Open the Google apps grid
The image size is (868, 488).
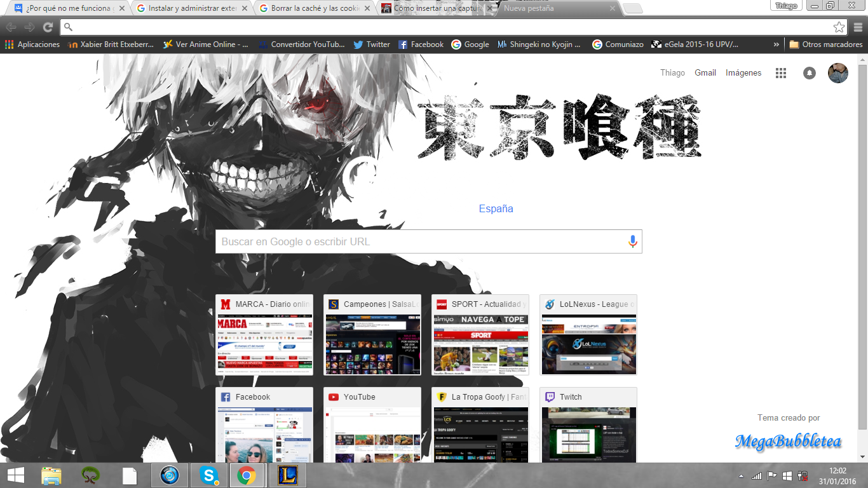tap(781, 73)
